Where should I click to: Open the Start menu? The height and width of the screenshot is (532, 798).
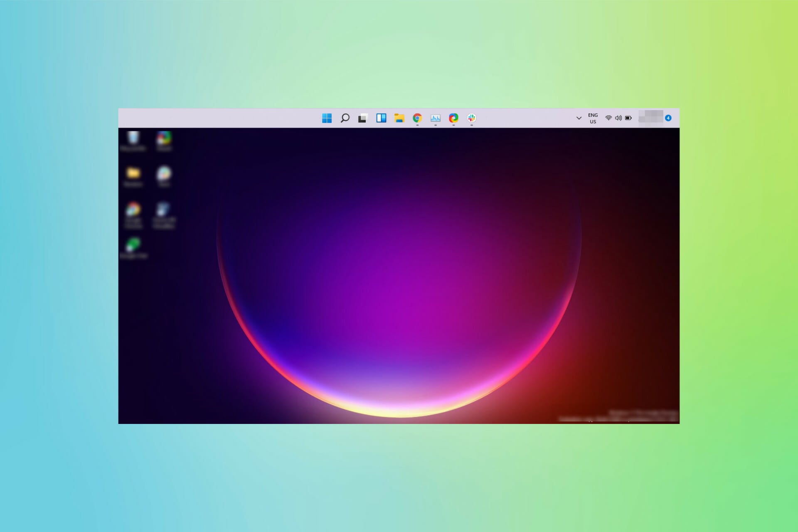[x=327, y=118]
